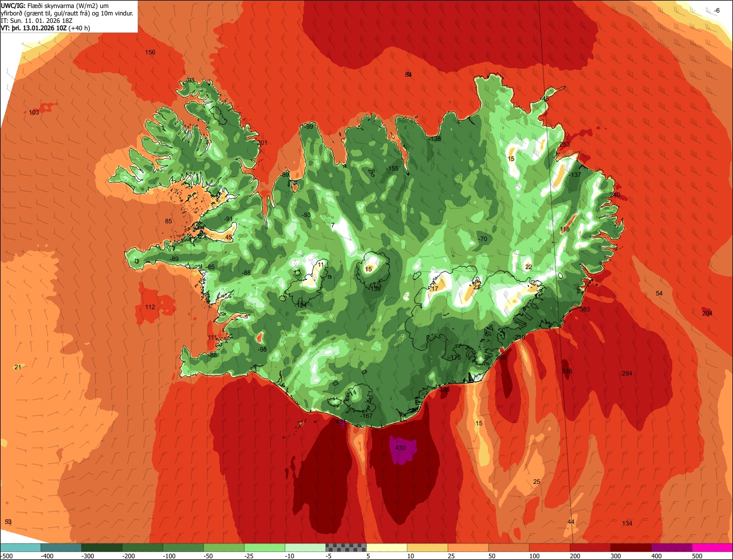The width and height of the screenshot is (733, 560).
Task: Click the valid time 'VT: þri. 13.01.2026 10Z'
Action: 34,27
